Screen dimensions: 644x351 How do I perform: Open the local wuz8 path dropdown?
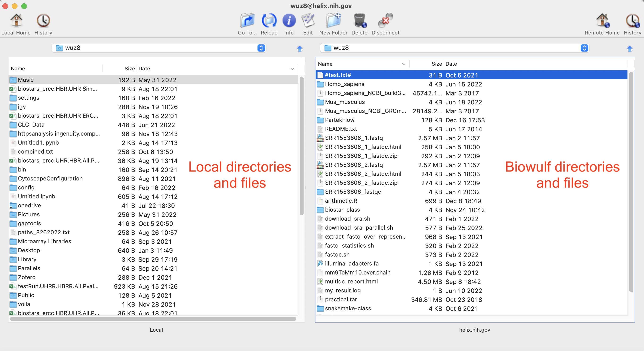(261, 48)
